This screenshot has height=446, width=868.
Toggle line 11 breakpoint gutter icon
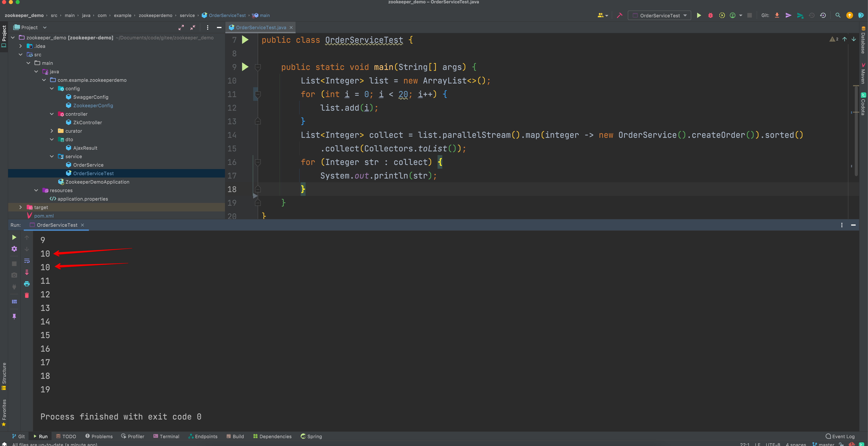pyautogui.click(x=244, y=94)
